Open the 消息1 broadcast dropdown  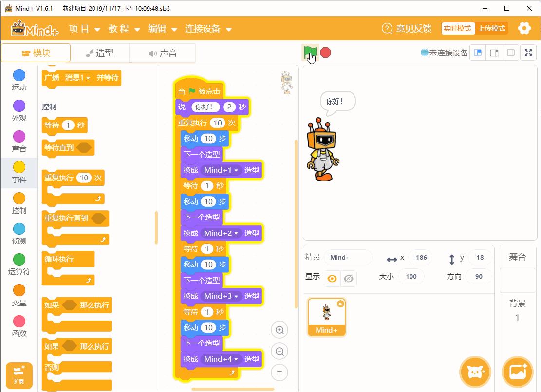[x=77, y=78]
